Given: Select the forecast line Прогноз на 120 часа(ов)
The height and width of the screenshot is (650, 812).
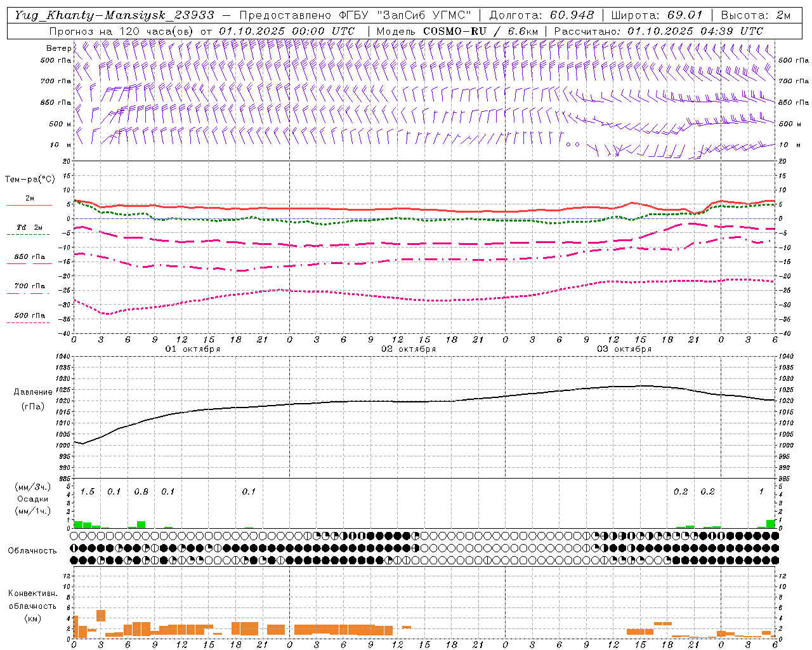Looking at the screenshot, I should tap(122, 31).
